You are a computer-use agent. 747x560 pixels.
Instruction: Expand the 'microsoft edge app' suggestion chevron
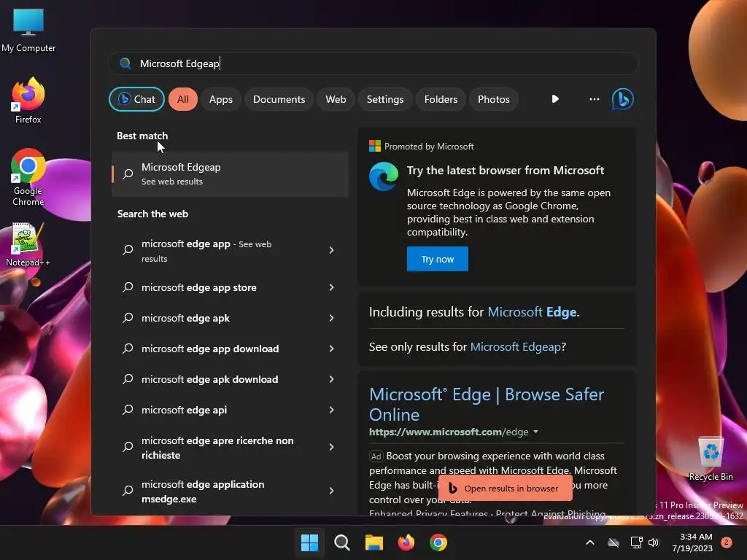[332, 251]
